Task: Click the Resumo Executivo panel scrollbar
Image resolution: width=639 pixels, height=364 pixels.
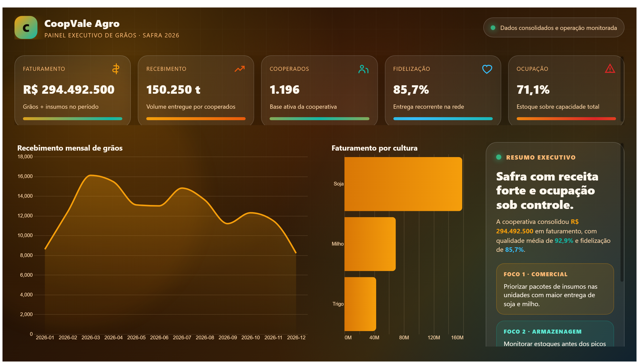Action: pos(622,212)
